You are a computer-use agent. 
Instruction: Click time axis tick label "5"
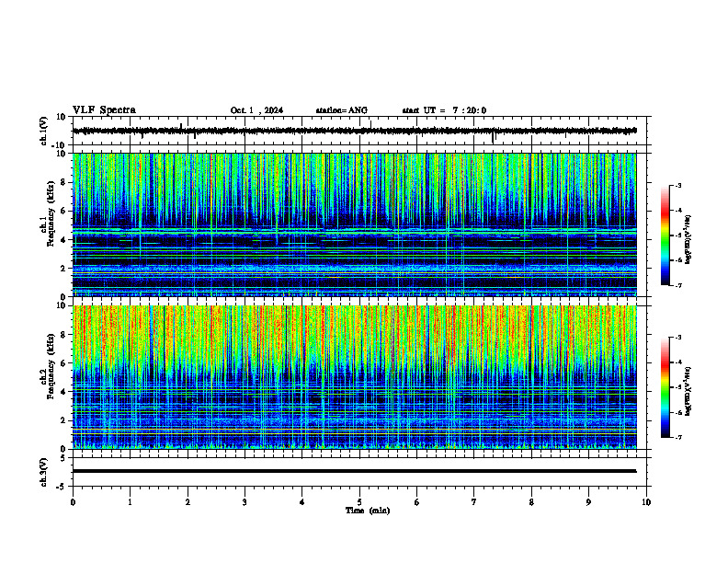click(x=359, y=502)
